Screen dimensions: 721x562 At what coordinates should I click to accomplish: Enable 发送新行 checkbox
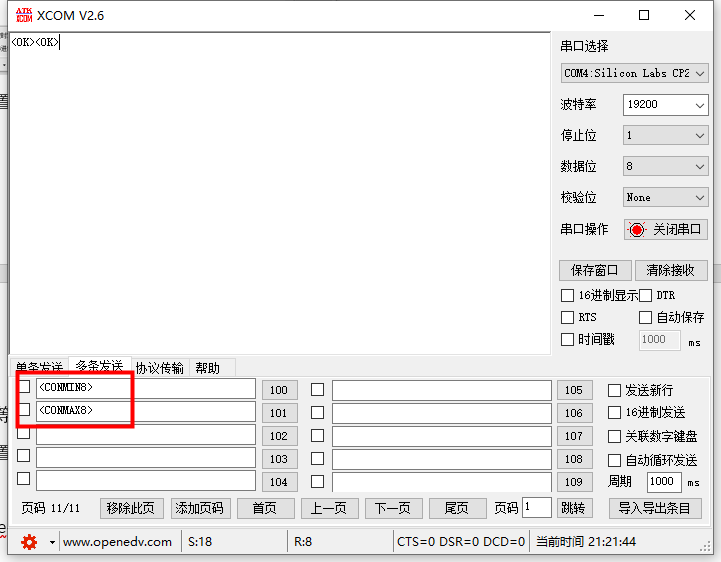pos(614,390)
